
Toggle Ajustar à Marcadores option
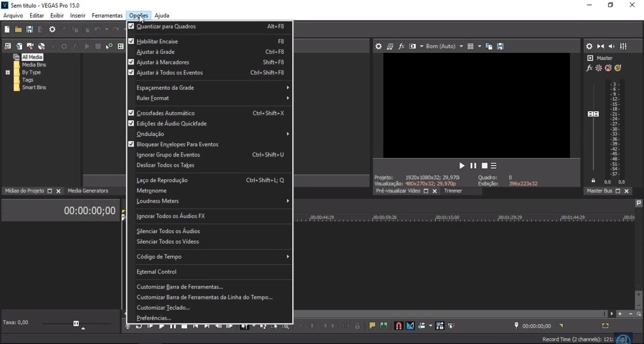210,62
